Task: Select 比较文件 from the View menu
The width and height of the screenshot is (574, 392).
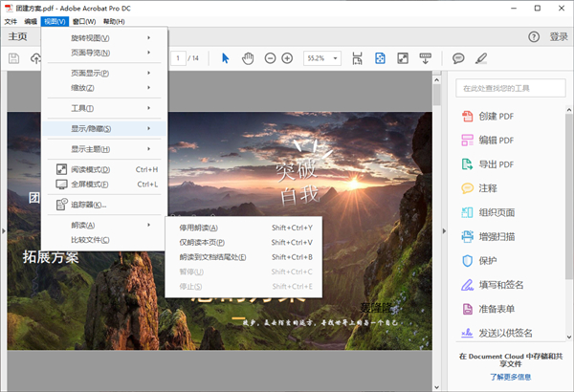Action: coord(90,239)
